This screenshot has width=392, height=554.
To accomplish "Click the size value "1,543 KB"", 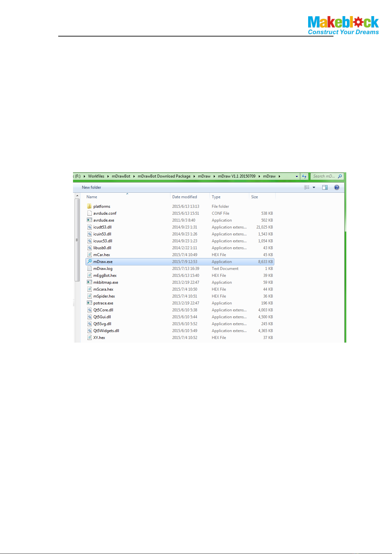I will [x=265, y=234].
